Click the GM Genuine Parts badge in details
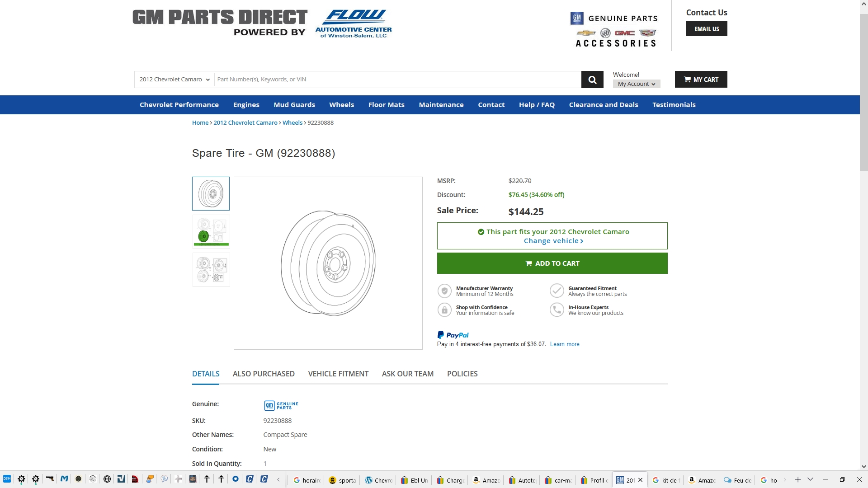Image resolution: width=868 pixels, height=488 pixels. (x=281, y=405)
